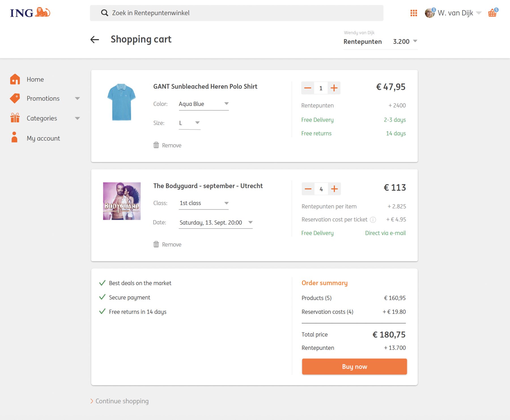Click the Buy now button
The image size is (510, 420).
click(x=354, y=367)
